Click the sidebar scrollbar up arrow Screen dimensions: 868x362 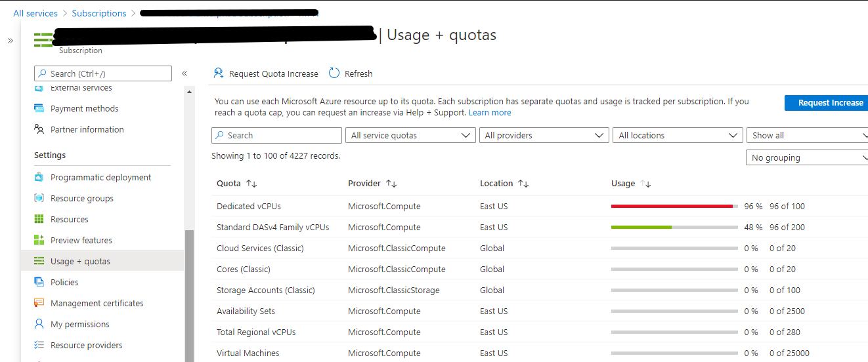[x=190, y=91]
